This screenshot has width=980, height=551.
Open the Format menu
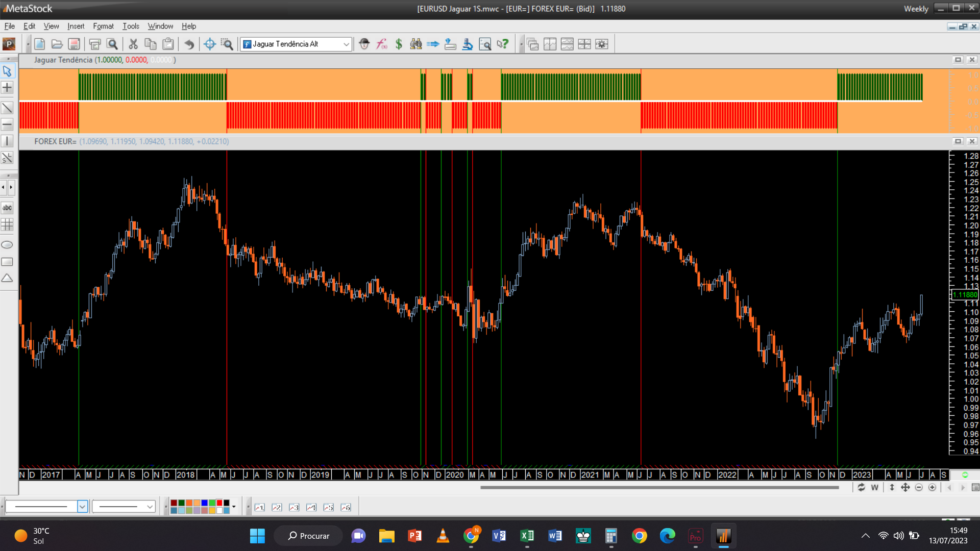103,26
